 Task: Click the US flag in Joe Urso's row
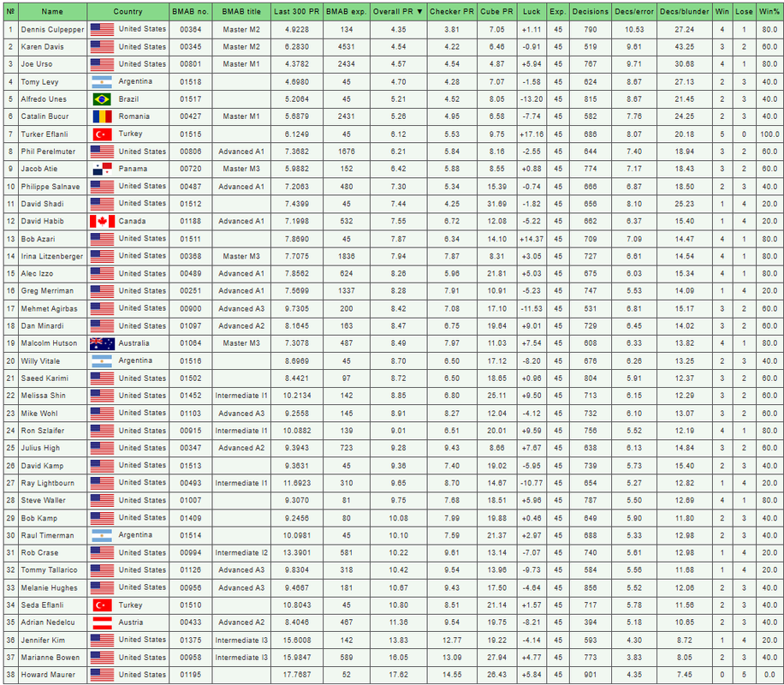(x=102, y=64)
